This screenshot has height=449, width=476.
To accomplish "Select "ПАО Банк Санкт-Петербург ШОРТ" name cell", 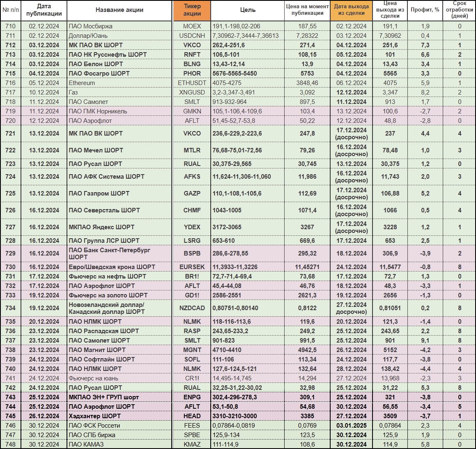I will (x=119, y=253).
